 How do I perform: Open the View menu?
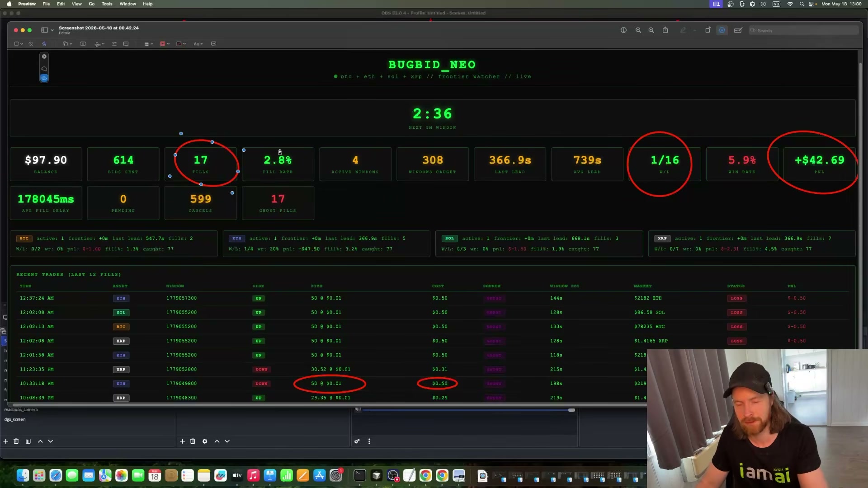77,4
